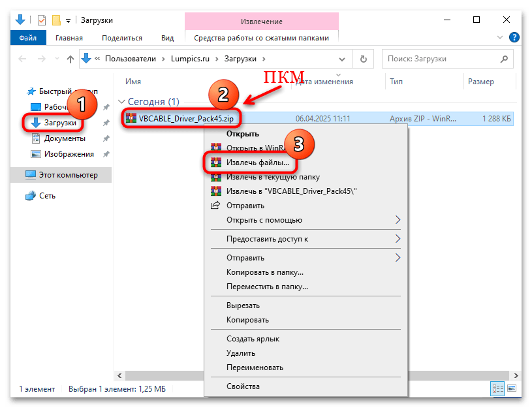The image size is (532, 408).
Task: Unpin Документы using its pin icon
Action: (x=106, y=138)
